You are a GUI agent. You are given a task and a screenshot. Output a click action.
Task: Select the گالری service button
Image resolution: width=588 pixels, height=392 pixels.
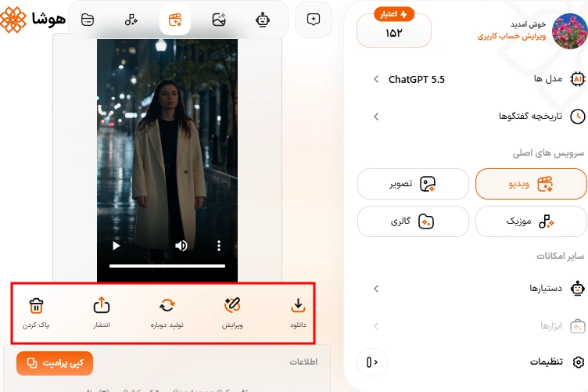pos(413,221)
